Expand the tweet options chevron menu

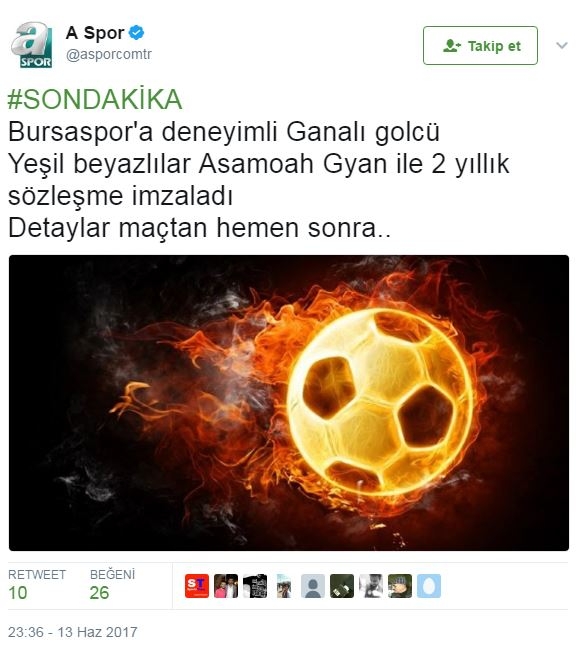562,45
